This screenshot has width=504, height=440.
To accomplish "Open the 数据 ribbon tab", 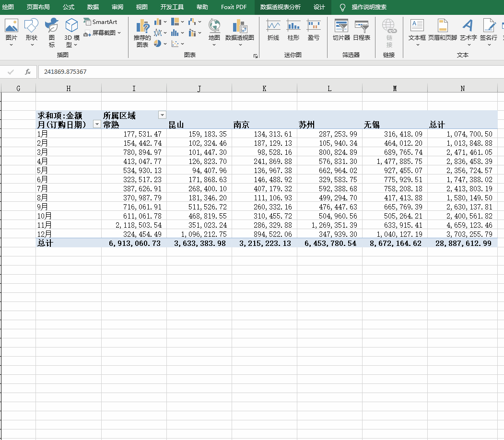I will (93, 7).
